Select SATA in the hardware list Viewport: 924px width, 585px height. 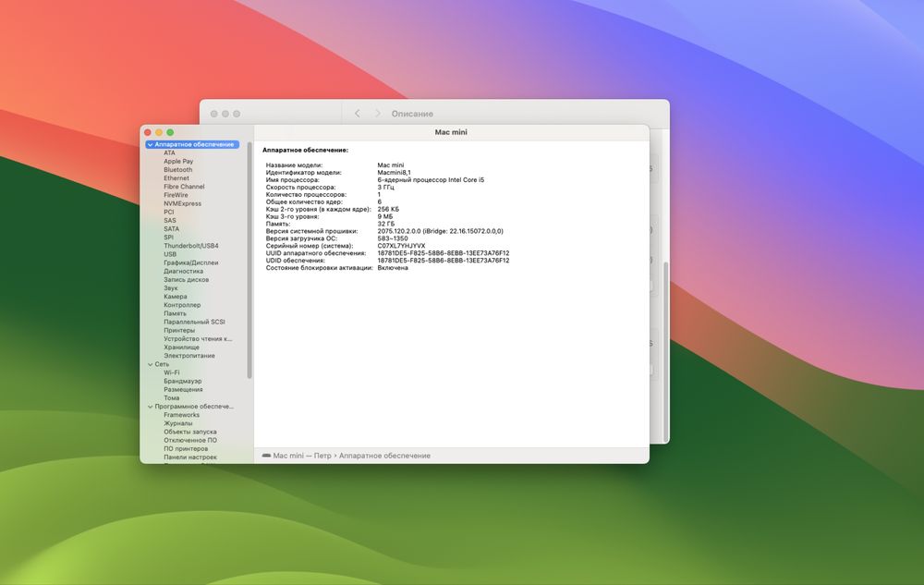tap(172, 229)
